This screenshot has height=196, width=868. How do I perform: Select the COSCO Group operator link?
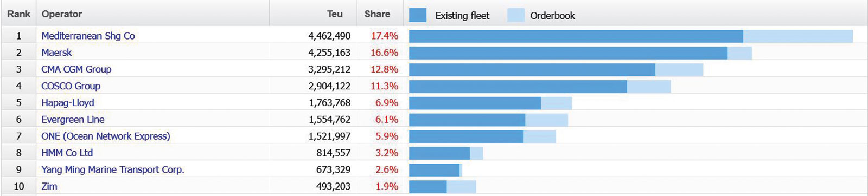pyautogui.click(x=71, y=86)
